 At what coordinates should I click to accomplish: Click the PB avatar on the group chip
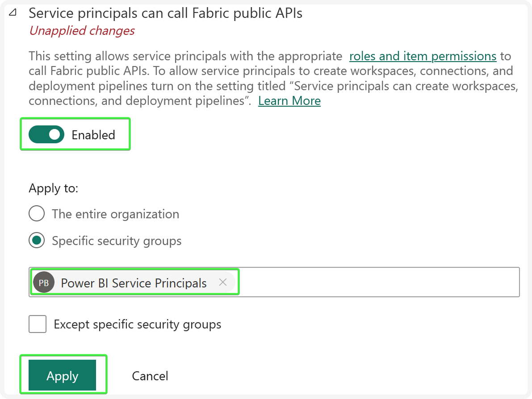pos(43,282)
